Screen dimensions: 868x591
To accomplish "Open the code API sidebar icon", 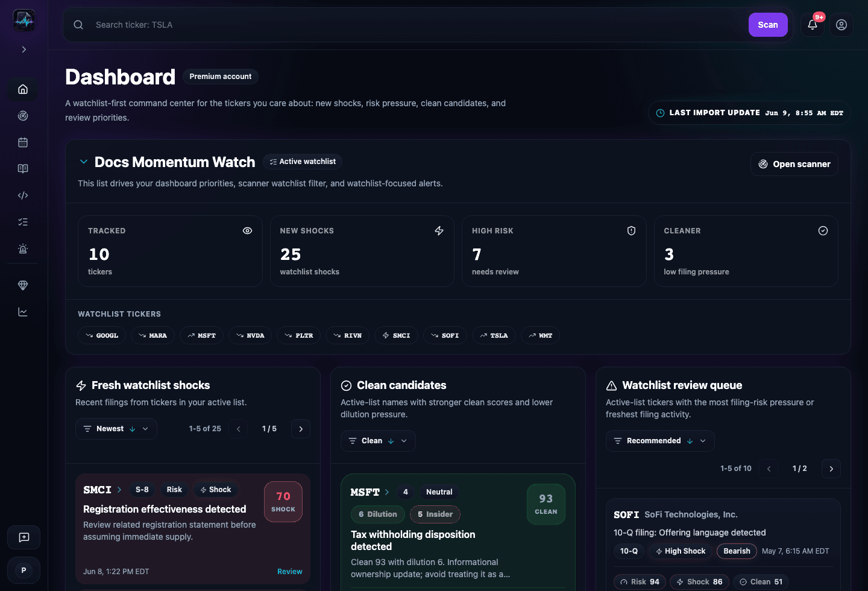I will (x=23, y=195).
